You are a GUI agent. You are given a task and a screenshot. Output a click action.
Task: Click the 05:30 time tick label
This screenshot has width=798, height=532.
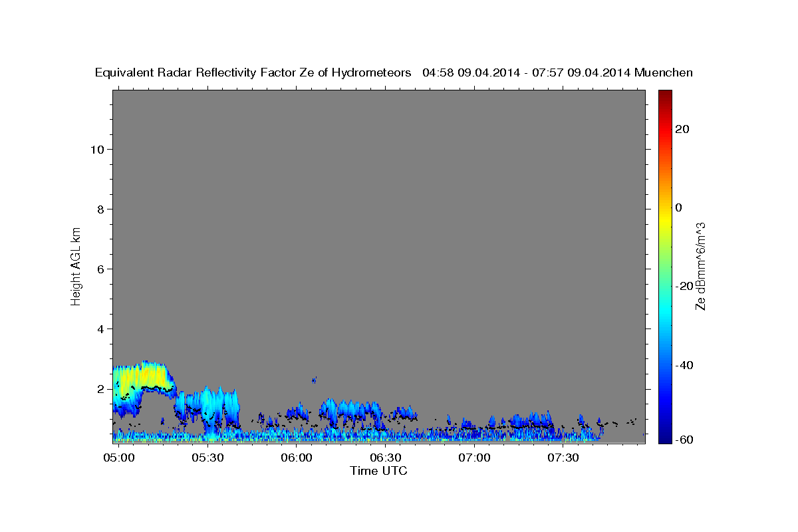pyautogui.click(x=207, y=458)
